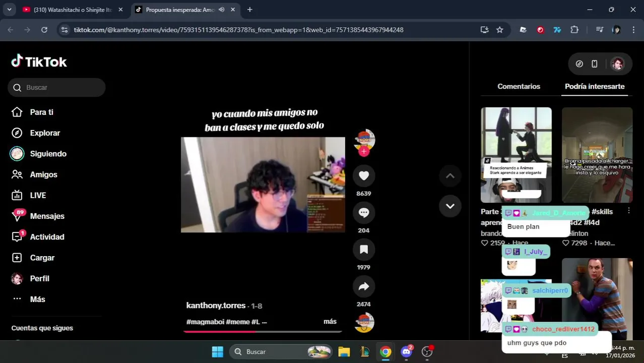The image size is (644, 363).
Task: Open the Chrome tab search dropdown
Action: (9, 10)
